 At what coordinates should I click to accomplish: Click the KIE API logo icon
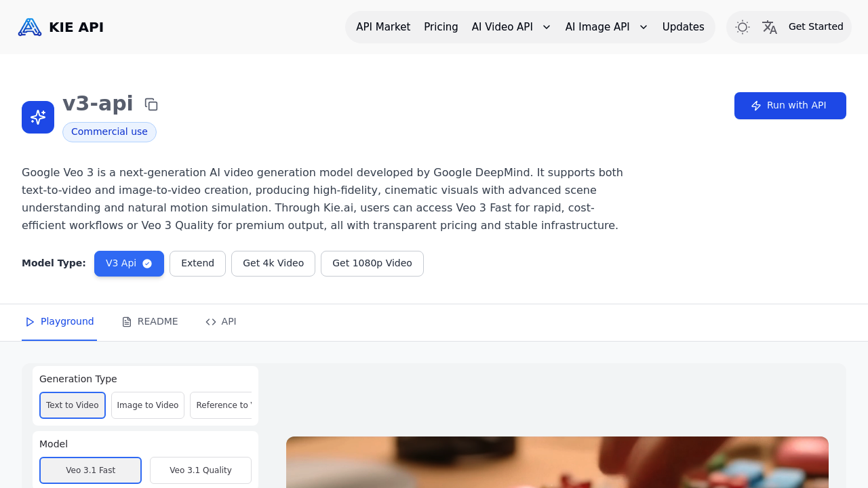click(x=30, y=27)
